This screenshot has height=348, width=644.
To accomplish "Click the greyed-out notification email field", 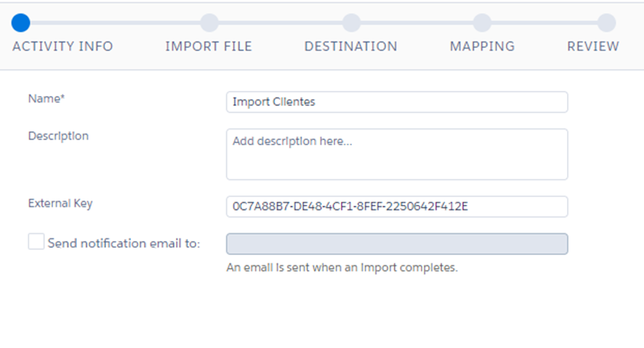I will click(397, 244).
